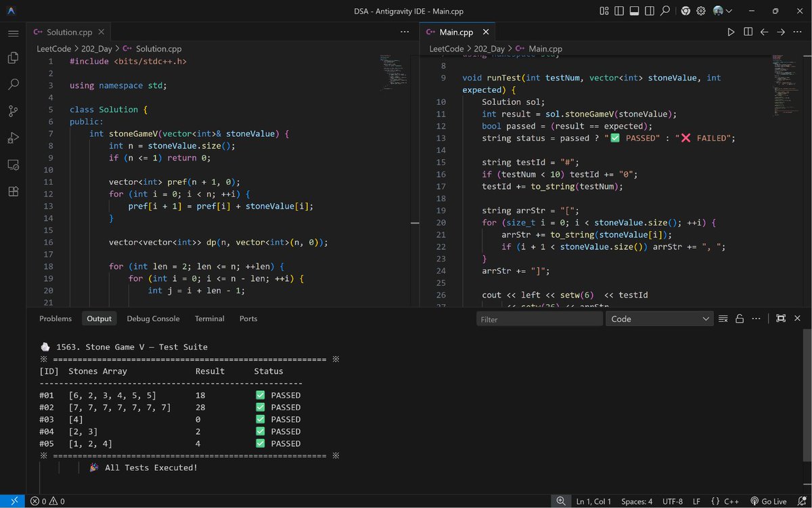Screen dimensions: 812x508
Task: Switch to the Main.cpp editor tab
Action: 456,32
